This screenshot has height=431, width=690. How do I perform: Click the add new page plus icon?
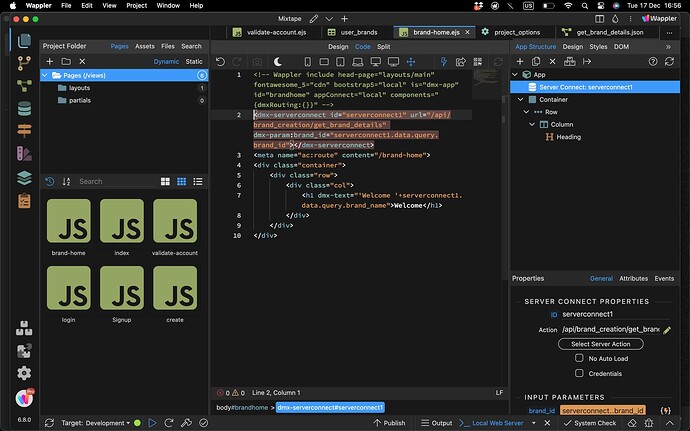[x=50, y=62]
